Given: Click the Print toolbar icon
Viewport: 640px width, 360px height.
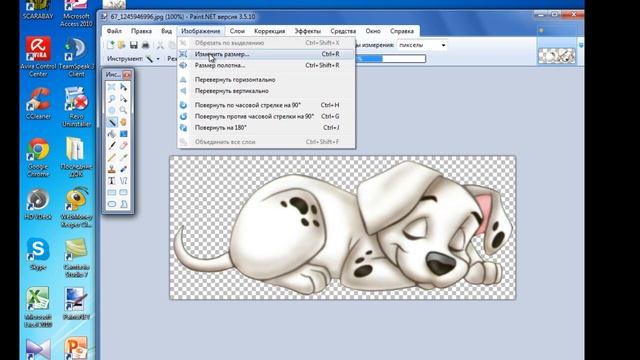Looking at the screenshot, I should [145, 45].
